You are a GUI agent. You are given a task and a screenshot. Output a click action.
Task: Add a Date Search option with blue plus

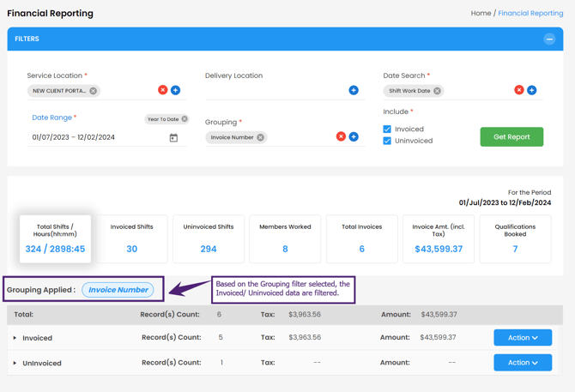click(532, 90)
